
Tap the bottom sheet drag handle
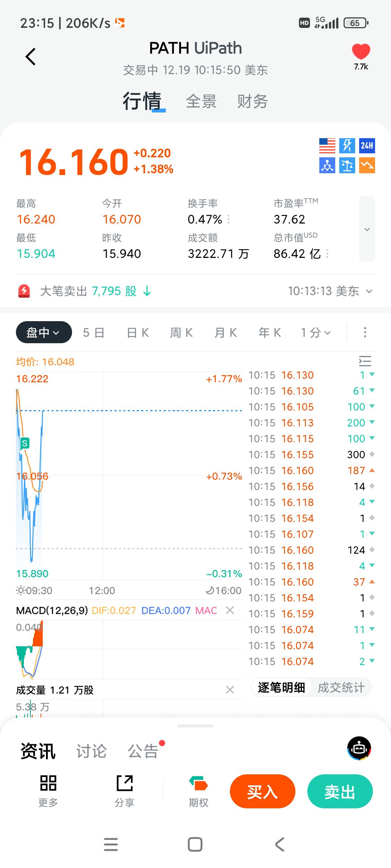195,726
